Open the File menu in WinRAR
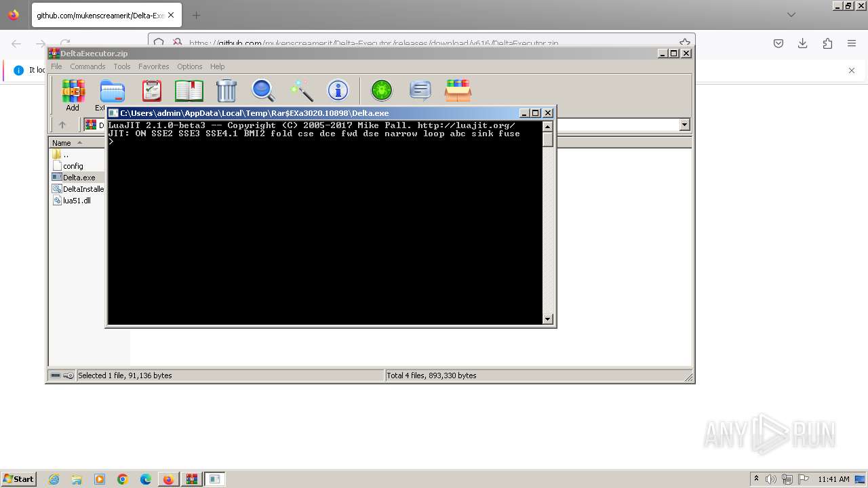868x488 pixels. (x=56, y=66)
